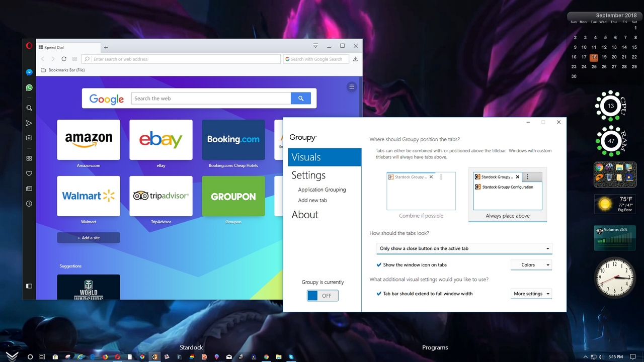Click the Cortana circle on taskbar
644x362 pixels.
click(30, 357)
